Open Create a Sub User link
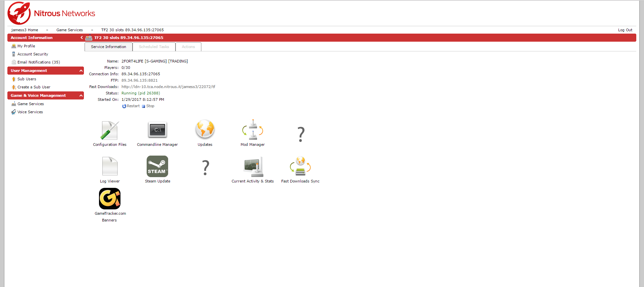644x287 pixels. point(34,87)
